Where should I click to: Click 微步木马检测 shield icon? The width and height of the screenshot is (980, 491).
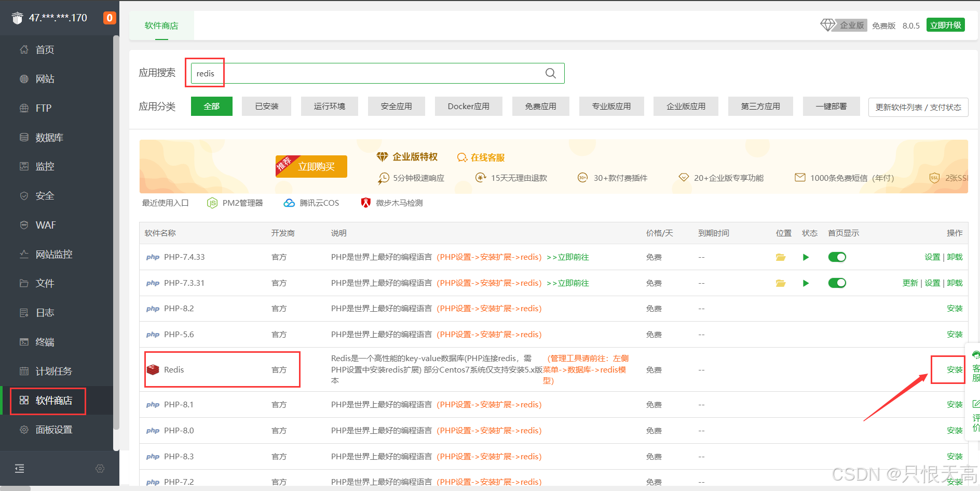(366, 203)
